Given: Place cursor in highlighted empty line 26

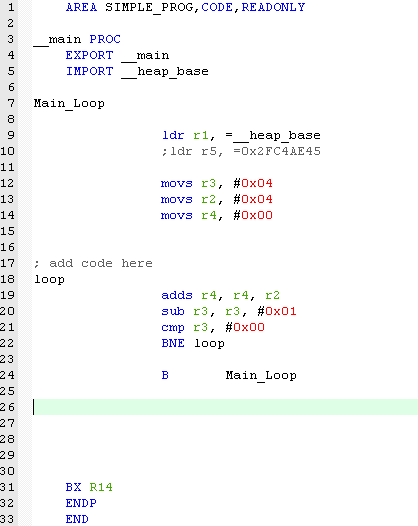Looking at the screenshot, I should [x=225, y=407].
